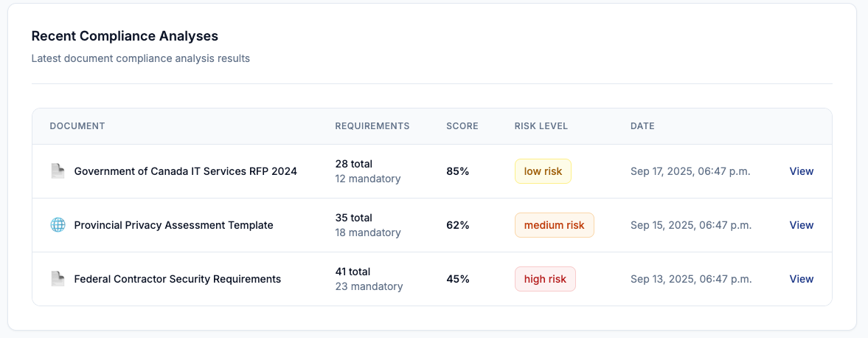Click the Date column header
The width and height of the screenshot is (868, 338).
642,126
